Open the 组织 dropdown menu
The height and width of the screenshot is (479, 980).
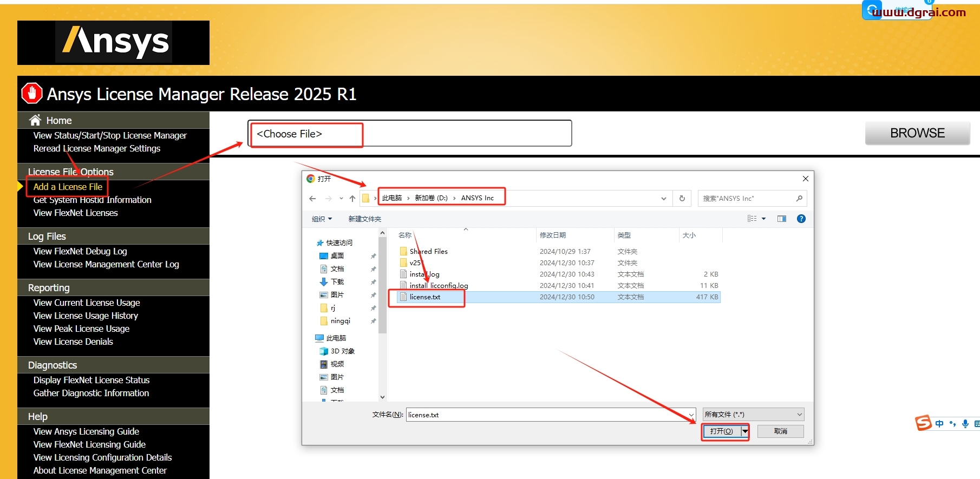coord(322,219)
